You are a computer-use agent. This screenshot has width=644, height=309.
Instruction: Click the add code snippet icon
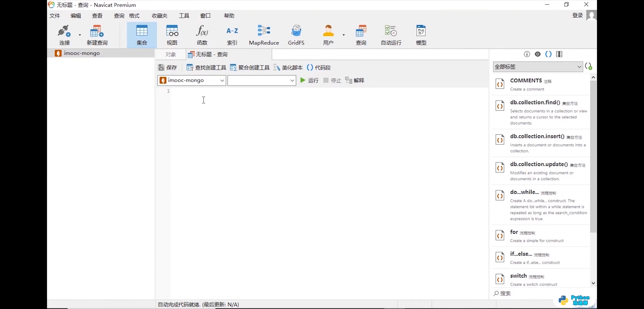click(588, 67)
